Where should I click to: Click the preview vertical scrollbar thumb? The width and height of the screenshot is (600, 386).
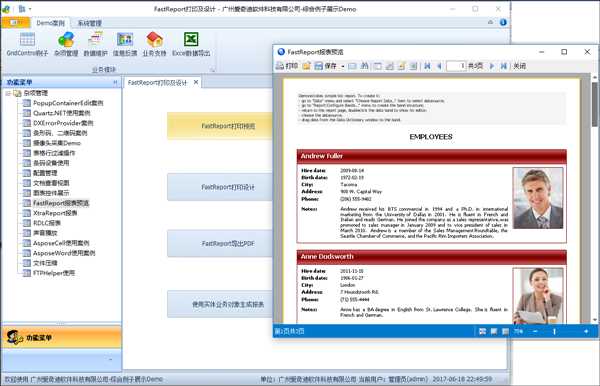595,104
